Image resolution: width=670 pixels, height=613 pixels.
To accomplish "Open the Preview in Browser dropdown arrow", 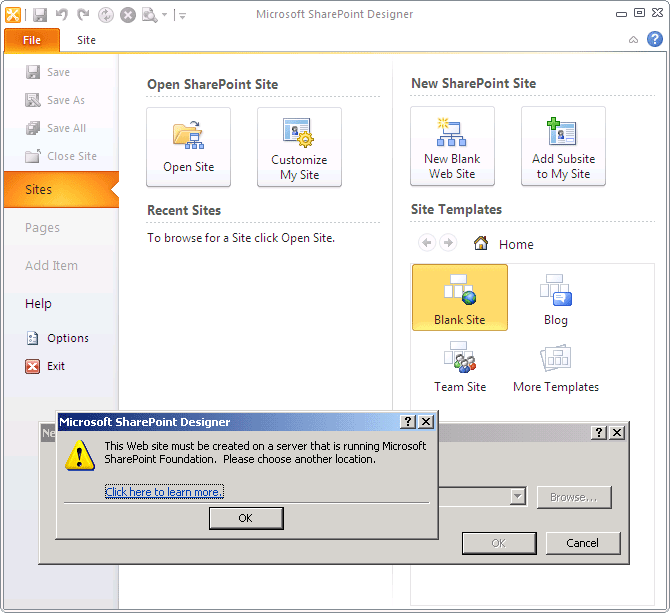I will (165, 15).
